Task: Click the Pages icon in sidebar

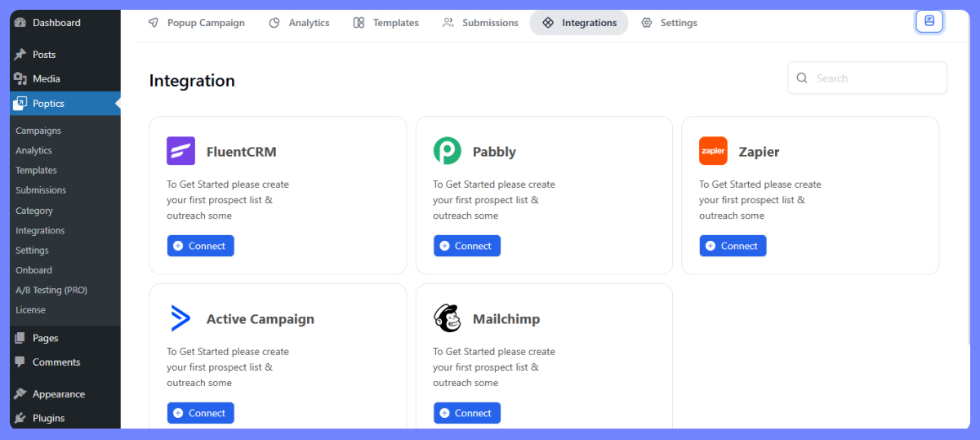Action: tap(20, 338)
